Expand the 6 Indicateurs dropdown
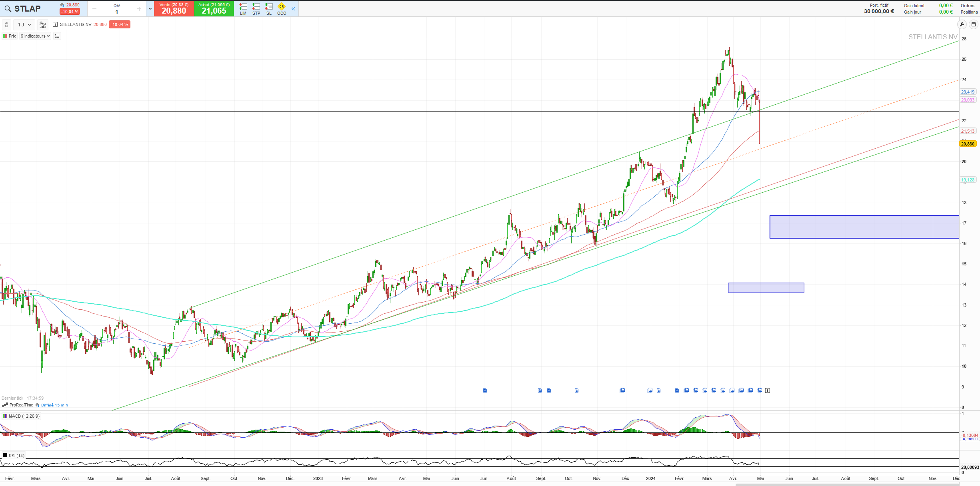The height and width of the screenshot is (486, 980). [x=35, y=36]
